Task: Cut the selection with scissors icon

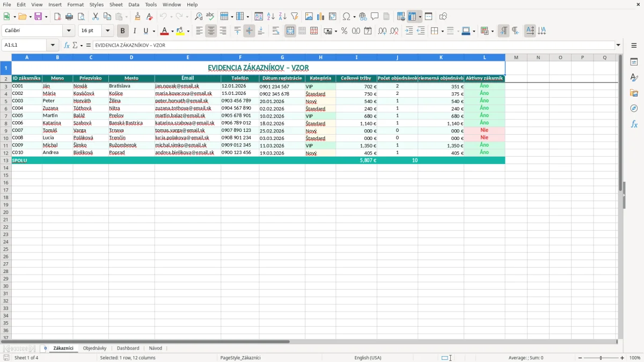Action: click(96, 17)
